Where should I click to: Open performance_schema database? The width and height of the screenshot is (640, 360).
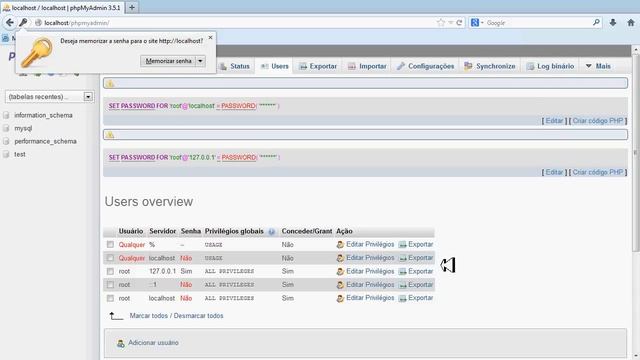tap(45, 141)
